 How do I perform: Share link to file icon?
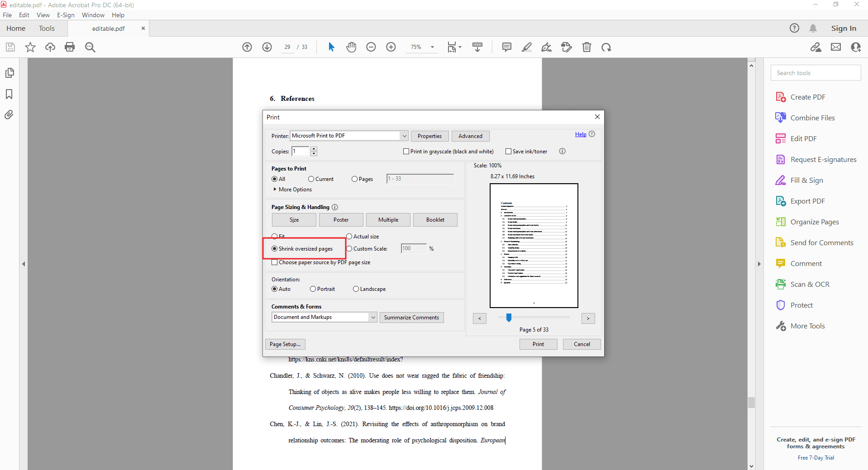coord(816,47)
